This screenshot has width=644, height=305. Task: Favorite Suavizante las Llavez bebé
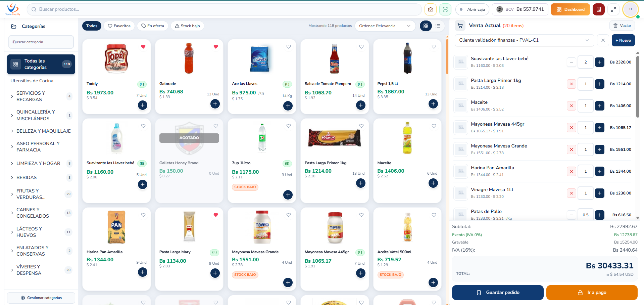pyautogui.click(x=143, y=126)
